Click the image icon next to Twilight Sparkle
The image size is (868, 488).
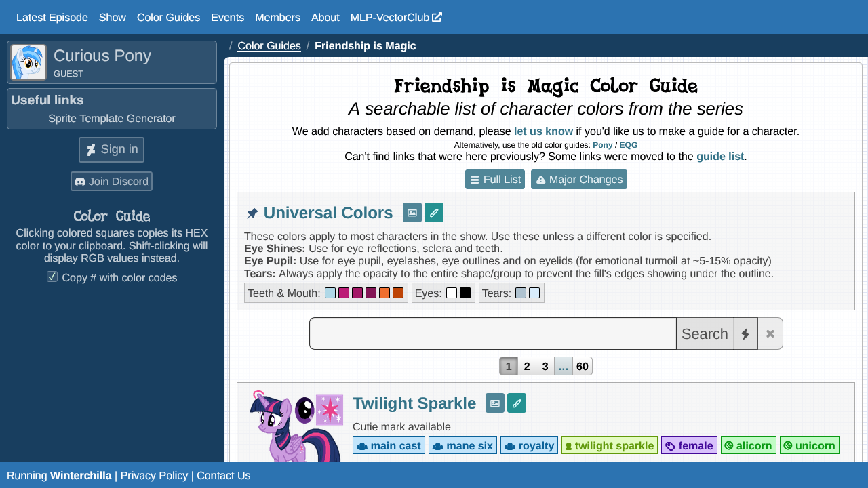point(495,403)
